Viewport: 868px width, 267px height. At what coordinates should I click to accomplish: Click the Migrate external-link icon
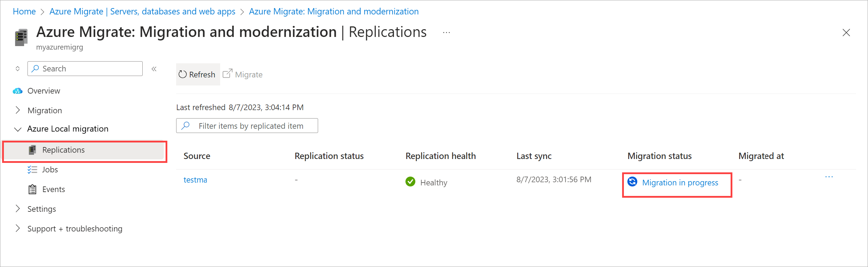tap(228, 74)
